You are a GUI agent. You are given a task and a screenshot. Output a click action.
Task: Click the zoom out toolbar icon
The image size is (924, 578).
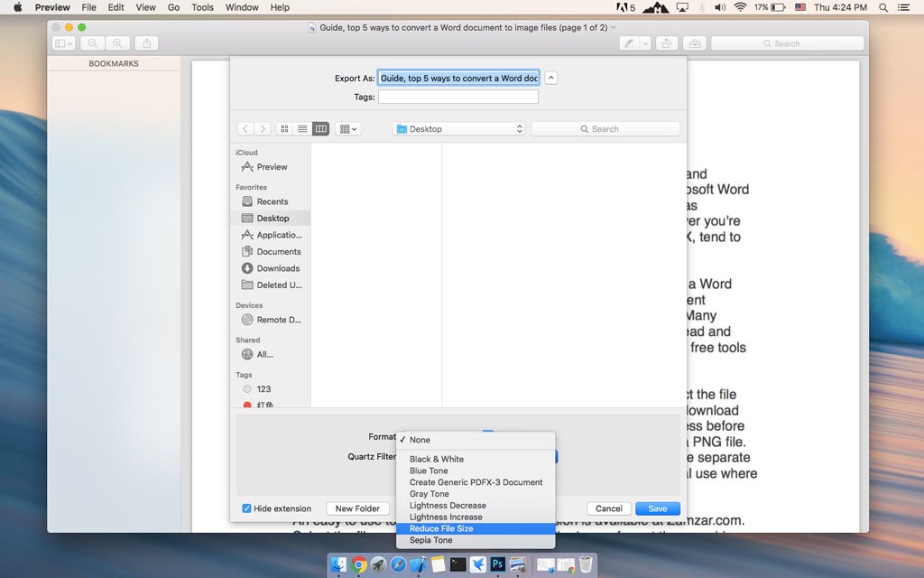tap(93, 43)
